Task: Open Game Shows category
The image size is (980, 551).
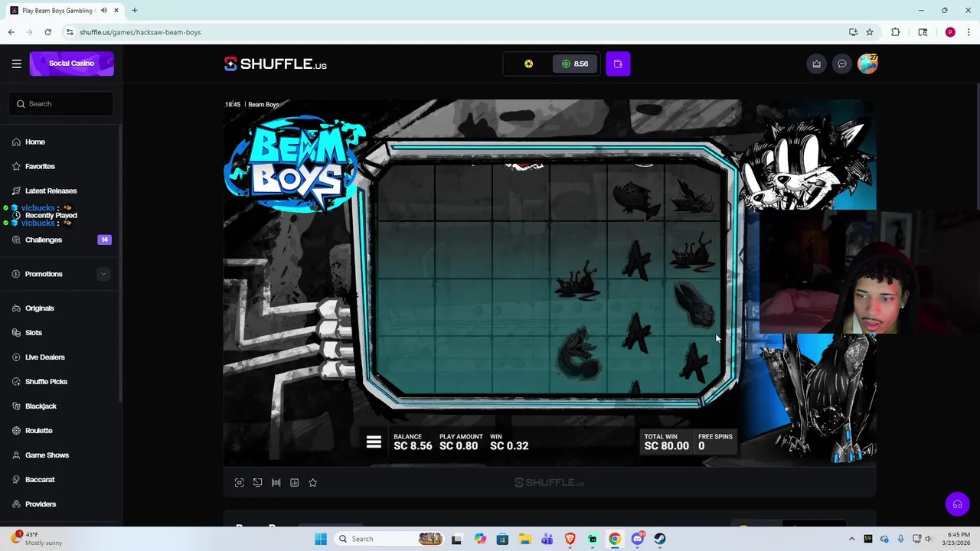Action: point(47,455)
